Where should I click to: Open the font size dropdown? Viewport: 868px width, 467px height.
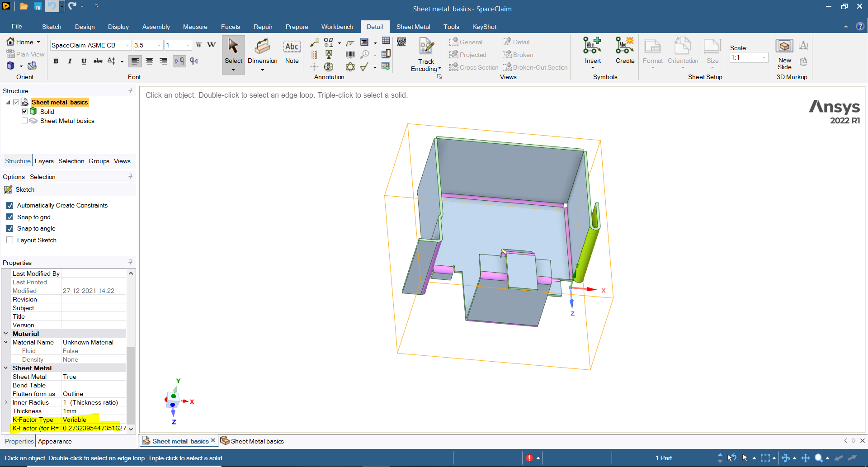tap(159, 45)
